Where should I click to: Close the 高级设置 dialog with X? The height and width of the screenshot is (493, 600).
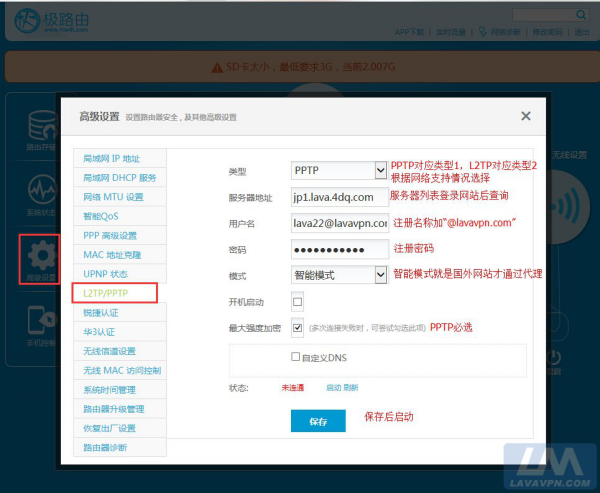coord(526,116)
